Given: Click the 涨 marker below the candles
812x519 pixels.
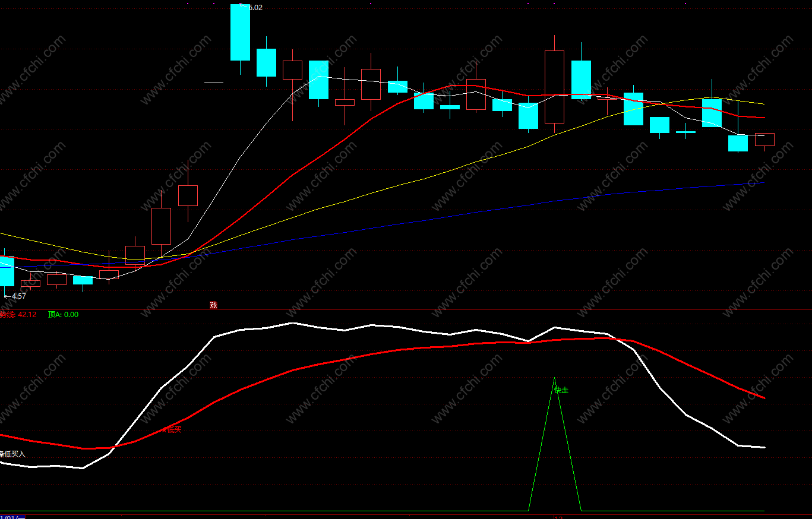Looking at the screenshot, I should (213, 305).
